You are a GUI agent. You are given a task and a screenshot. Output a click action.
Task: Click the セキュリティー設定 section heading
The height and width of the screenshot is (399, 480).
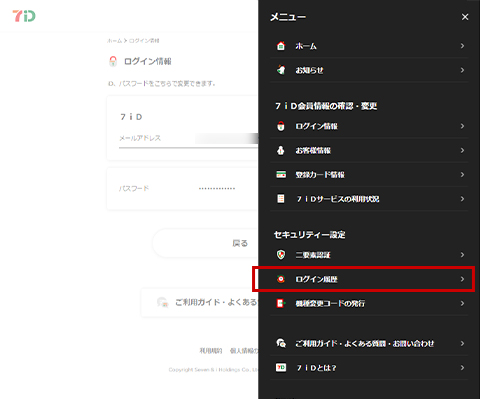pyautogui.click(x=309, y=235)
